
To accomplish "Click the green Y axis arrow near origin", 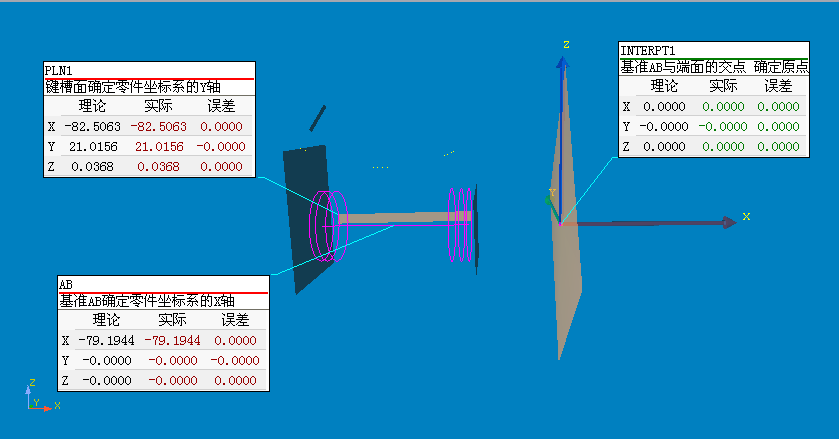I will (x=551, y=207).
